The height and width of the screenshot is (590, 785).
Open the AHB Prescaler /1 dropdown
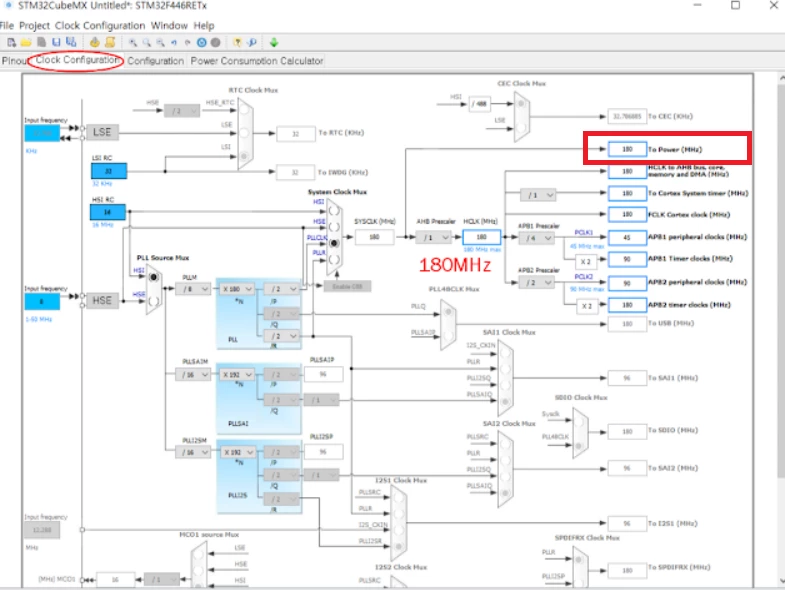coord(434,237)
